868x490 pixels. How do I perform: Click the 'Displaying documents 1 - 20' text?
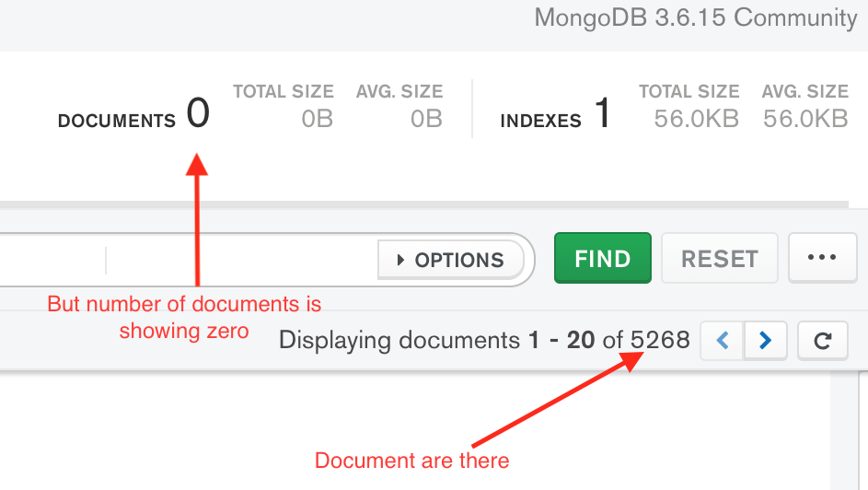pos(436,341)
